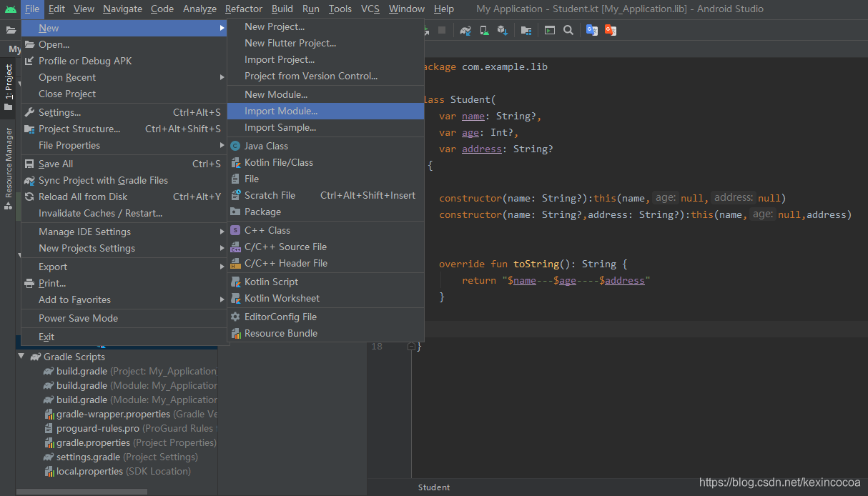868x496 pixels.
Task: Click Project Structure... in File menu
Action: pyautogui.click(x=124, y=129)
